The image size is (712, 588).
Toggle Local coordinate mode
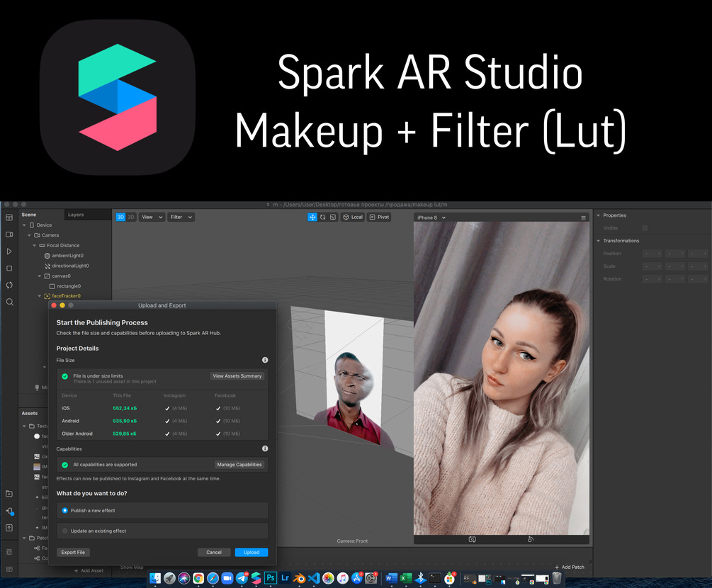(x=352, y=217)
